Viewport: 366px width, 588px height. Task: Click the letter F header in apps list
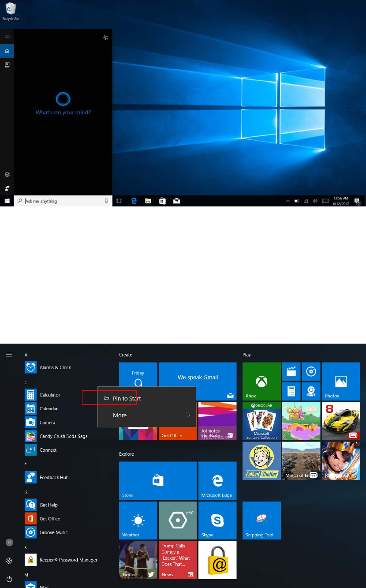tap(26, 464)
